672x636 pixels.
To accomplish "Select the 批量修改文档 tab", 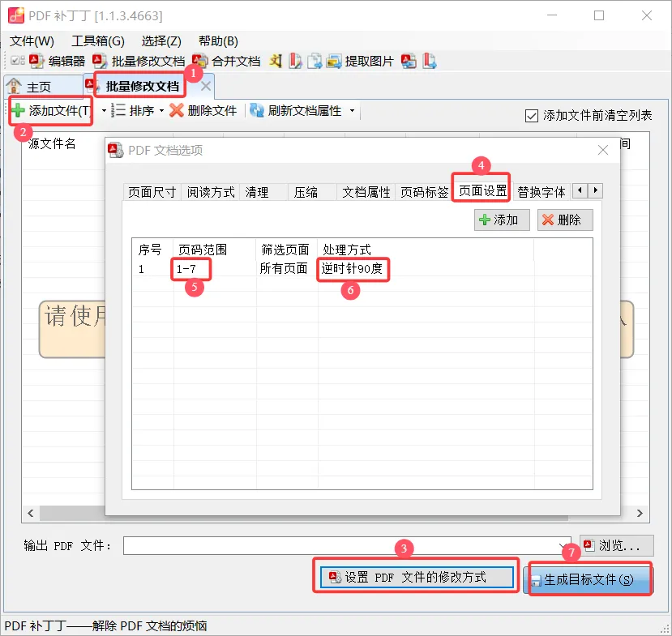I will click(x=143, y=87).
